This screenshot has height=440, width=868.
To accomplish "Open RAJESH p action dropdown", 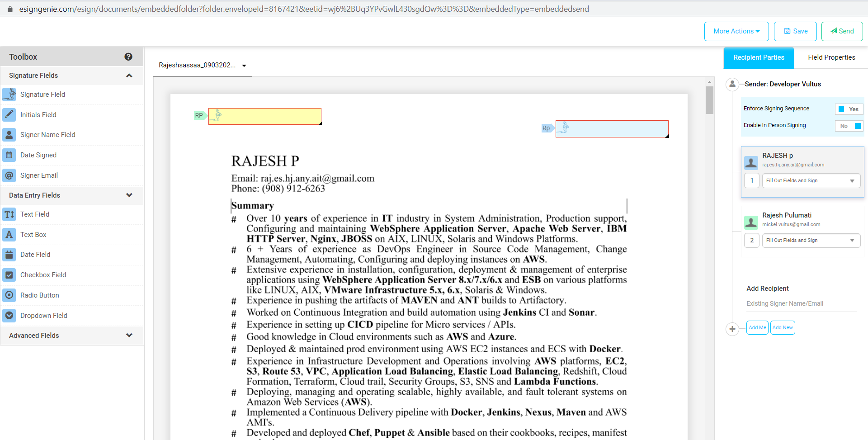I will [811, 180].
